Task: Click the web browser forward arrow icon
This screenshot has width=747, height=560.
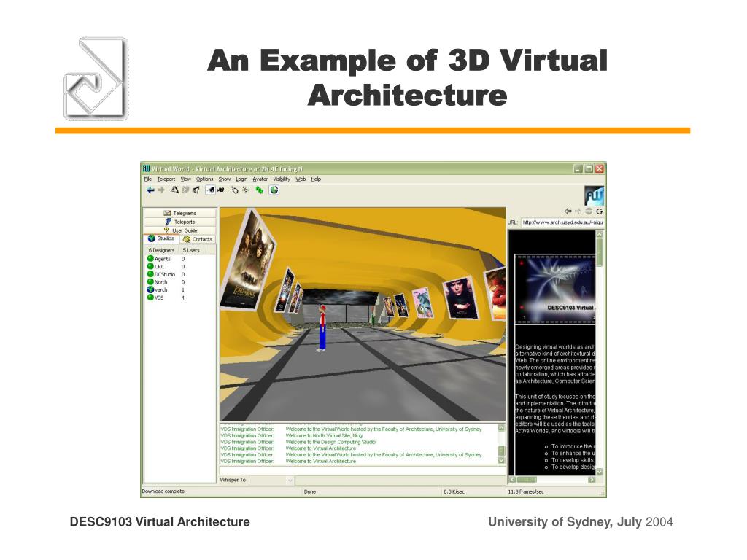Action: (x=578, y=211)
